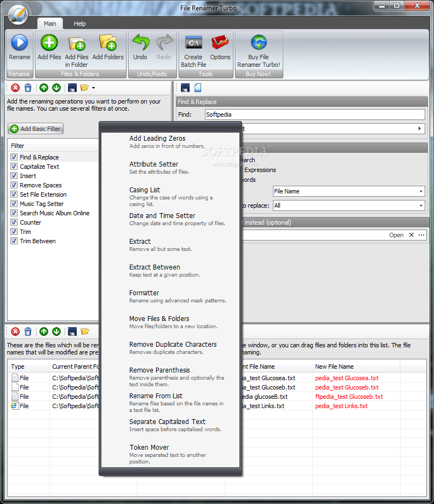Move file down in file list
Image resolution: width=434 pixels, height=504 pixels.
pyautogui.click(x=56, y=331)
